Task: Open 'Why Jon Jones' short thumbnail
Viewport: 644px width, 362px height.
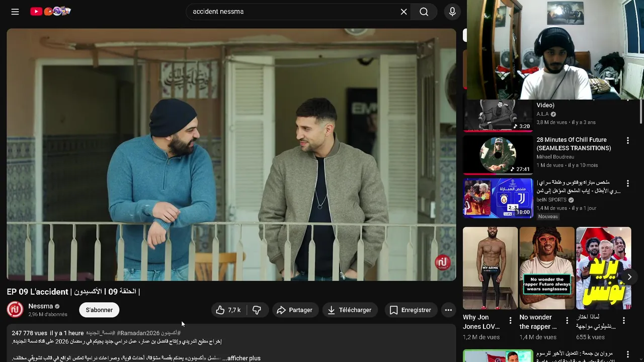Action: [490, 268]
